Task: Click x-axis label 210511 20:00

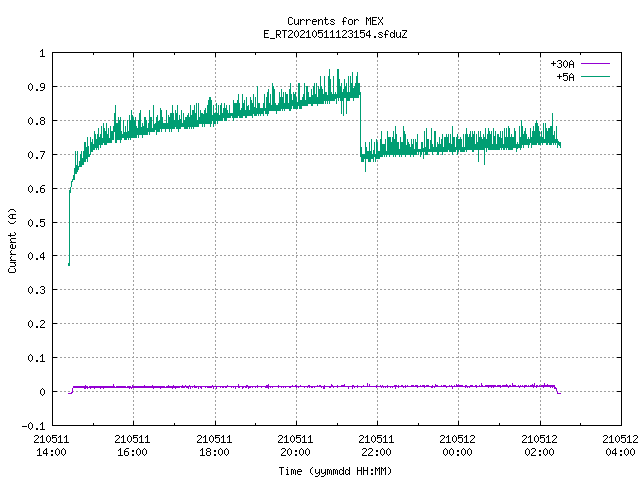Action: 296,446
